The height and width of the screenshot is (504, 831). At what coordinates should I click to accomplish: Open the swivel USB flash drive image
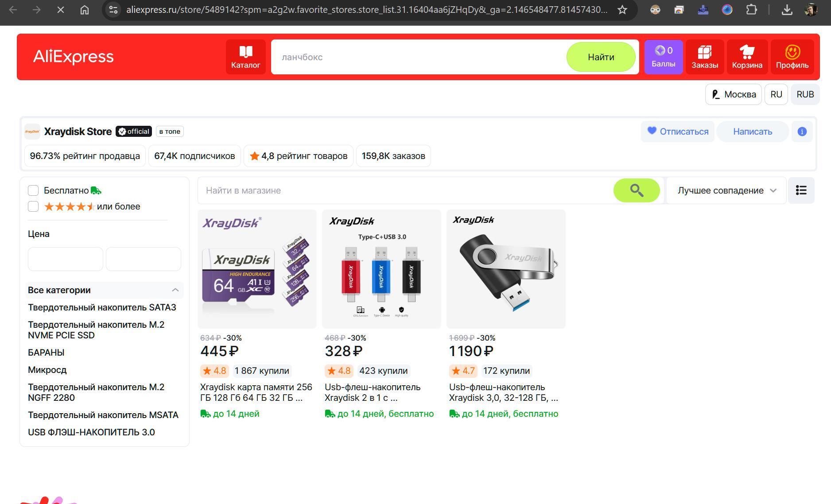[506, 269]
